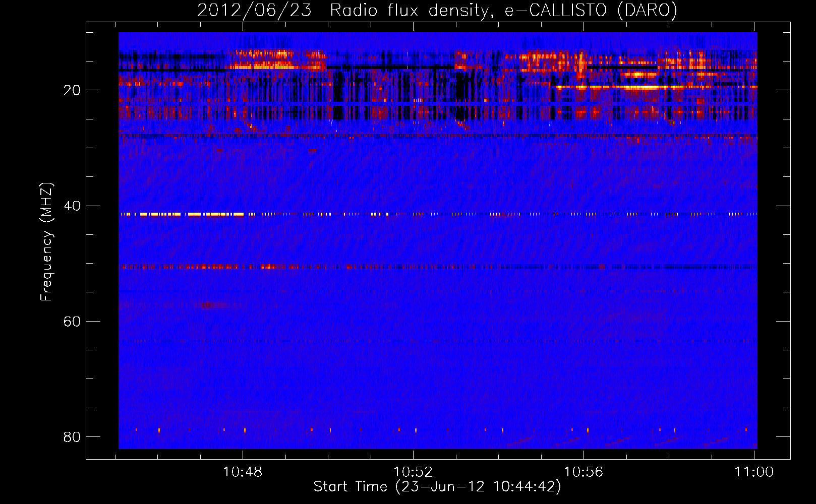816x504 pixels.
Task: Click the plot title '2012/06/23 Radio flux density'
Action: click(x=437, y=10)
